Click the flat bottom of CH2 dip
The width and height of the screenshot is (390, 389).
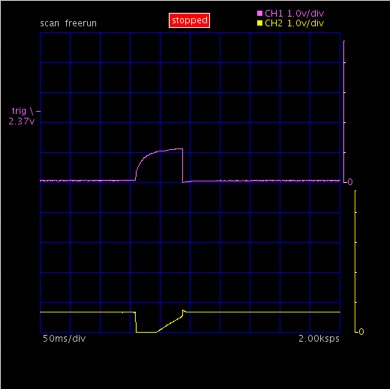pyautogui.click(x=146, y=332)
